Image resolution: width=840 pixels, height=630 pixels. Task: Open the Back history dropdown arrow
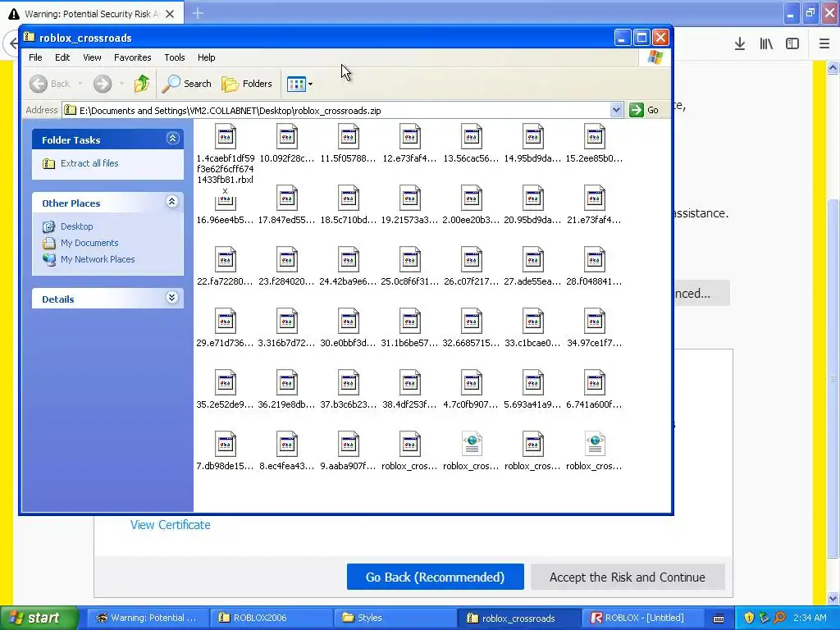pos(80,84)
